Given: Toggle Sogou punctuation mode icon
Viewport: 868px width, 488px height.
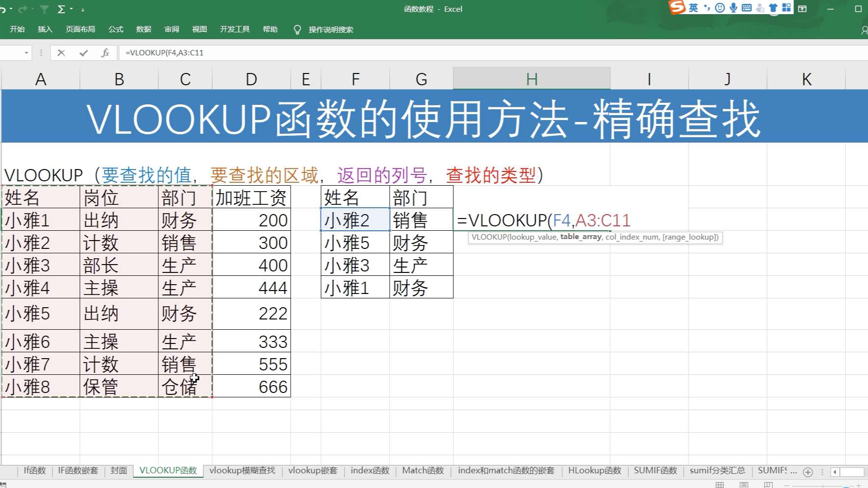Looking at the screenshot, I should click(706, 8).
